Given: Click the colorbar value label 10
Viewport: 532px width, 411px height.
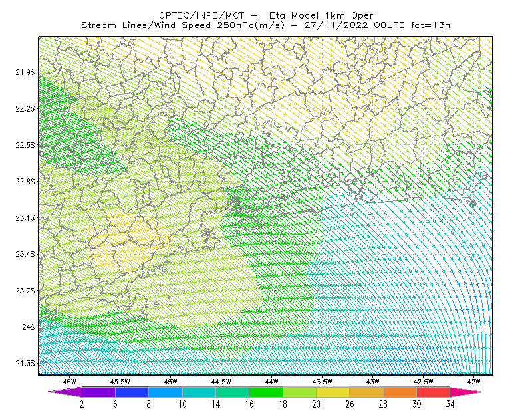Looking at the screenshot, I should tap(182, 404).
